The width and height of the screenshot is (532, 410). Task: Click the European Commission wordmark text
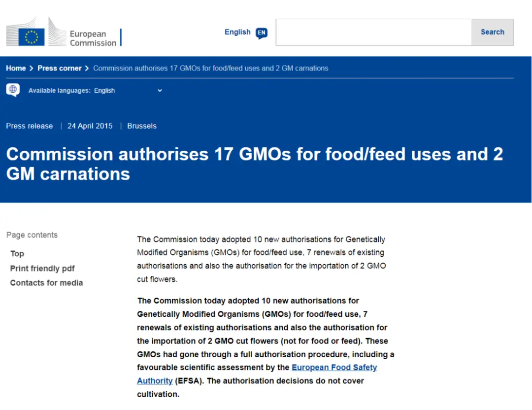[x=93, y=38]
